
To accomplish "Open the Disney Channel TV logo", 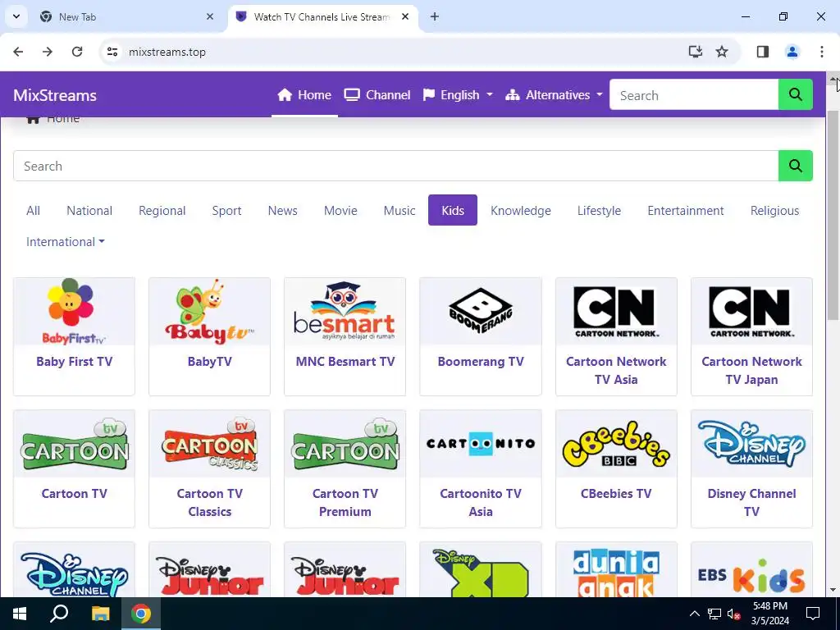I will [751, 444].
